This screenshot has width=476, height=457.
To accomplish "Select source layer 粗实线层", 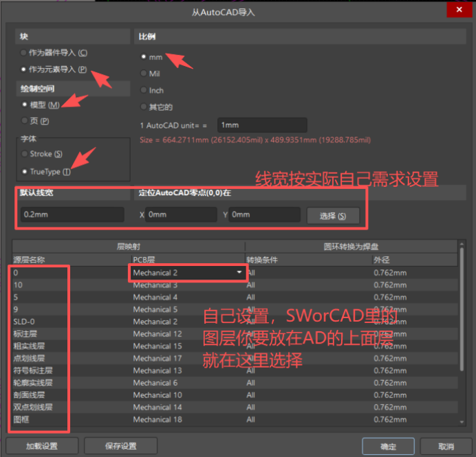I will tap(29, 346).
